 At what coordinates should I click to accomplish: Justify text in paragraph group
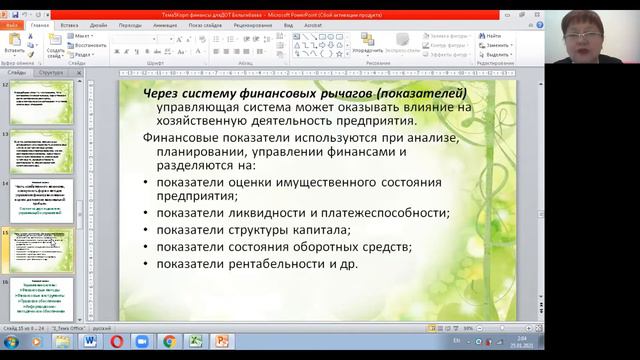click(x=246, y=51)
